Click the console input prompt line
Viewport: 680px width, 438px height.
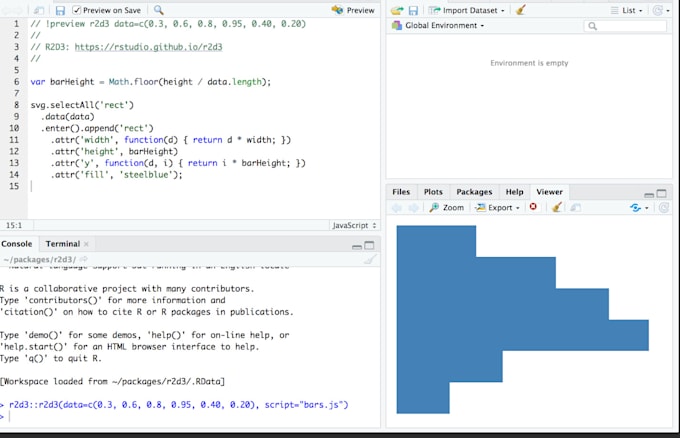(190, 416)
